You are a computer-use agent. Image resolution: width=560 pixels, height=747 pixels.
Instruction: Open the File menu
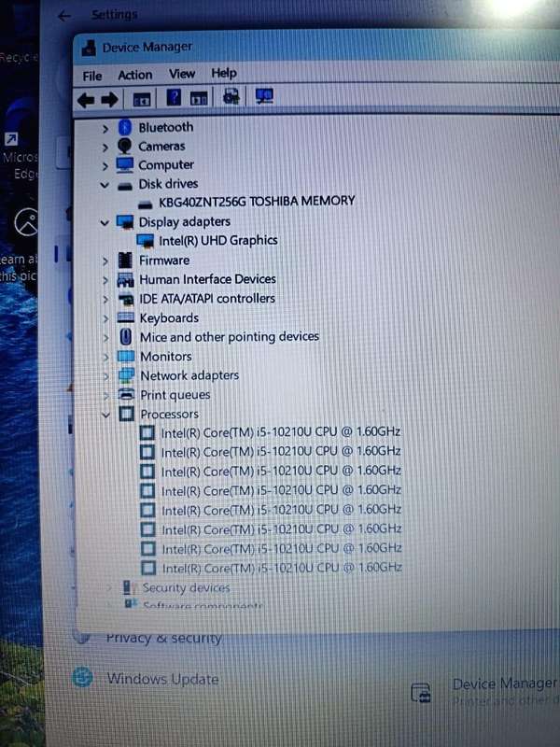point(91,77)
